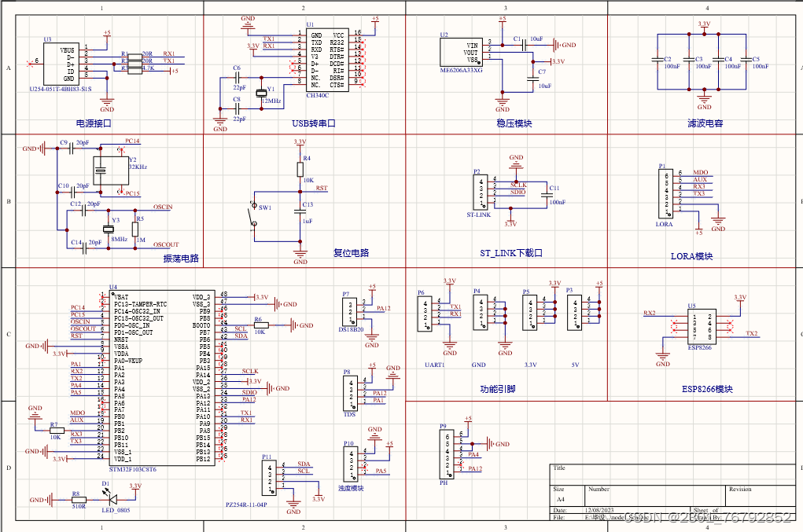Select capacitor C6 22pF
Screen dimensions: 803x532
click(237, 78)
